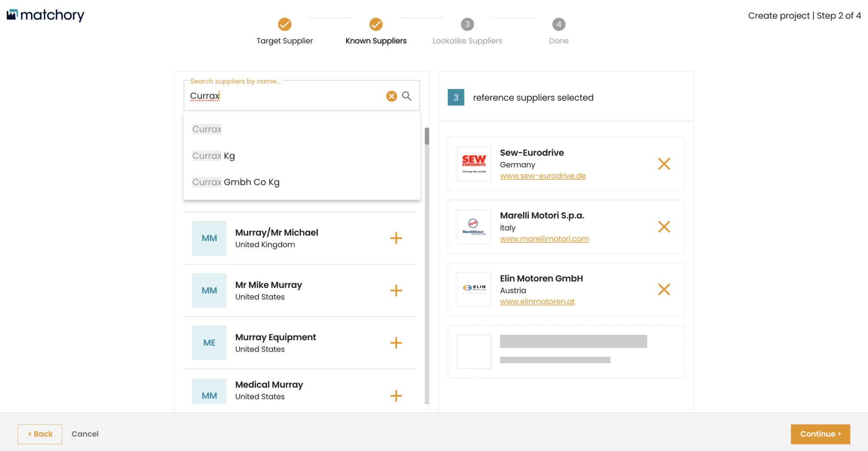Open www.sew-eurodrive.de link

click(542, 176)
